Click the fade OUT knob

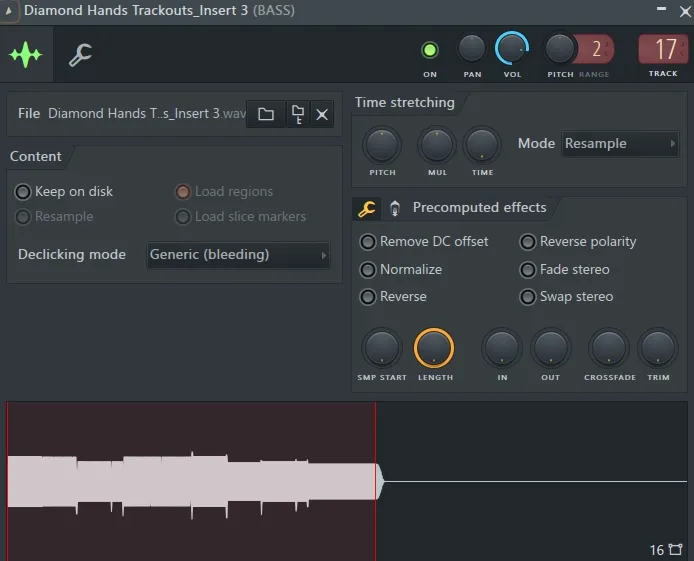(551, 348)
